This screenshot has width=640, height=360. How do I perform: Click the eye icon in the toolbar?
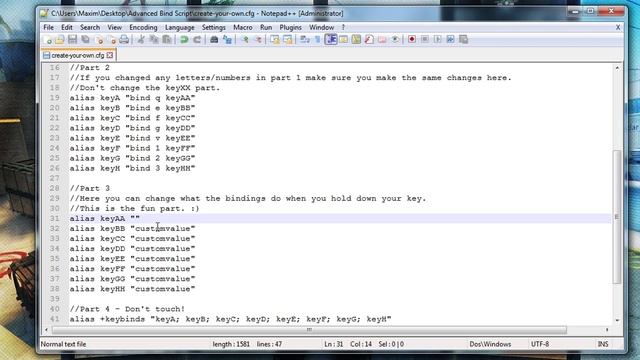395,40
